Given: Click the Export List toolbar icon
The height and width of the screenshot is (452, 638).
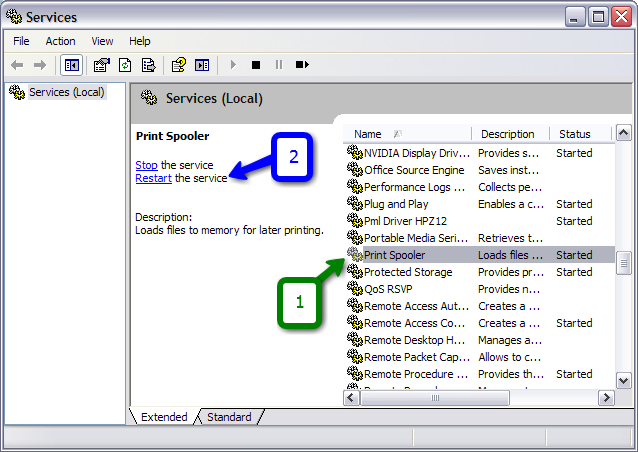Looking at the screenshot, I should [149, 65].
